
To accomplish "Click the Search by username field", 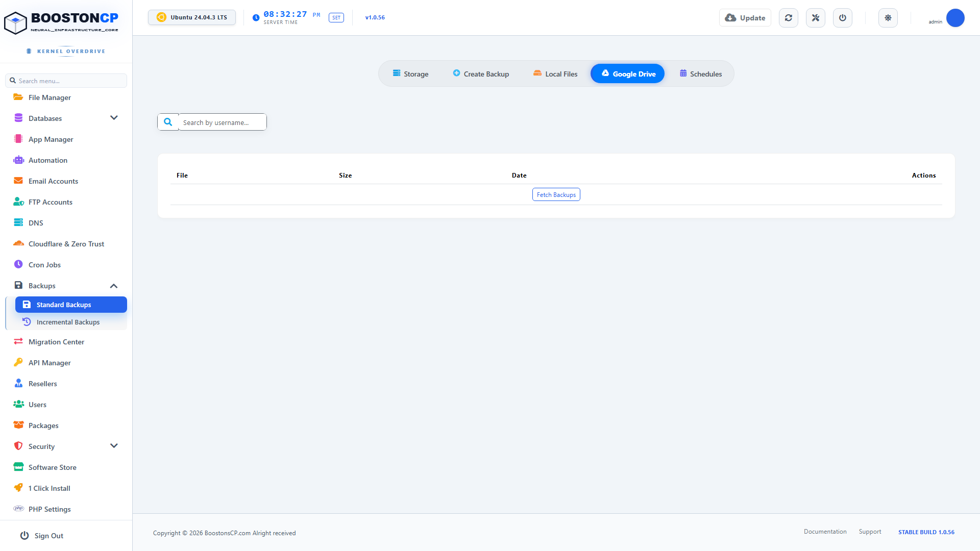I will [x=223, y=122].
